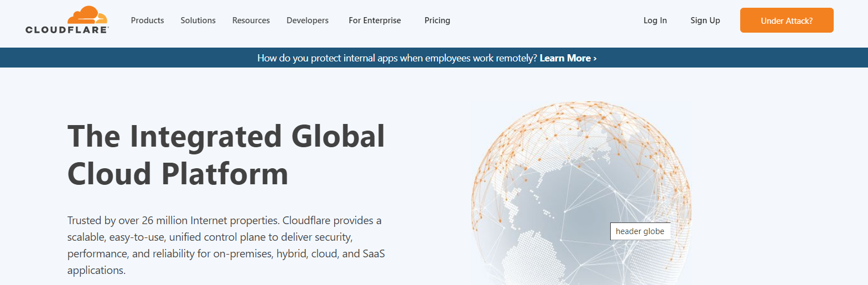Click the Under Attack? button

click(787, 20)
